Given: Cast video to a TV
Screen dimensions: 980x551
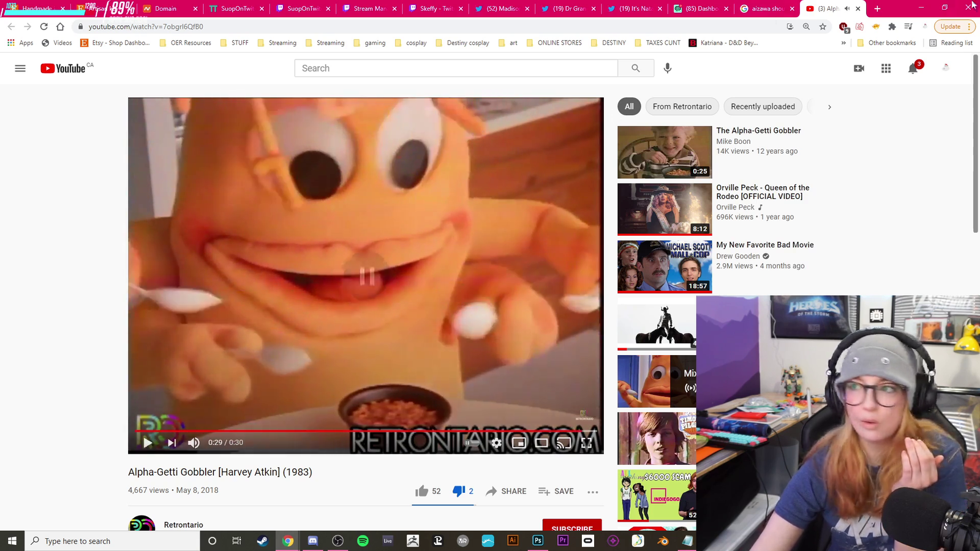Looking at the screenshot, I should tap(563, 443).
